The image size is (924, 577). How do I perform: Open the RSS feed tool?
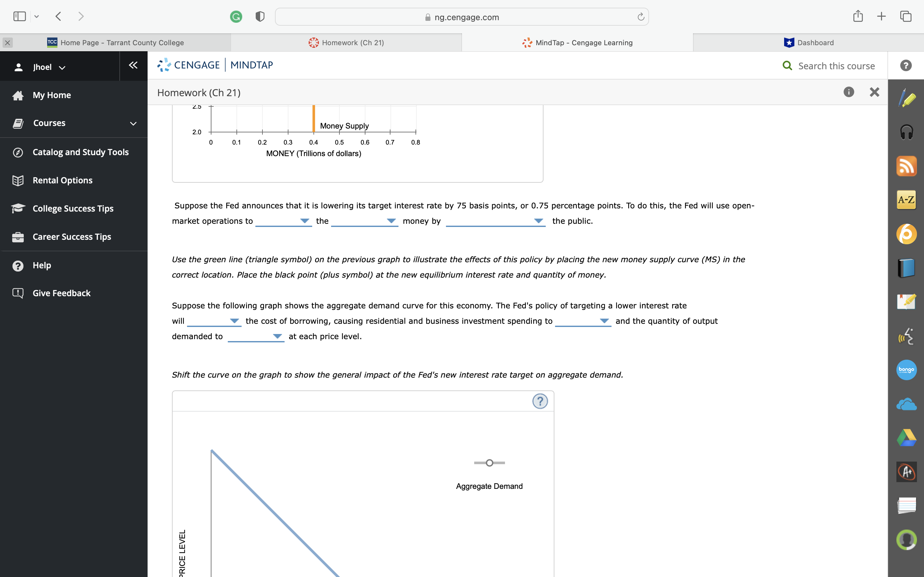(x=906, y=166)
